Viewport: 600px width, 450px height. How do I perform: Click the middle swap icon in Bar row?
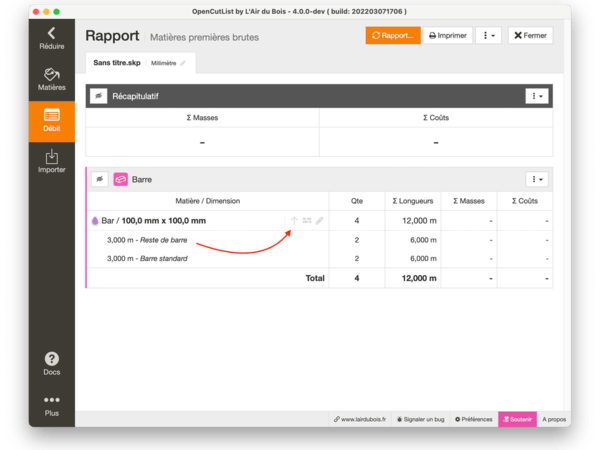(307, 221)
